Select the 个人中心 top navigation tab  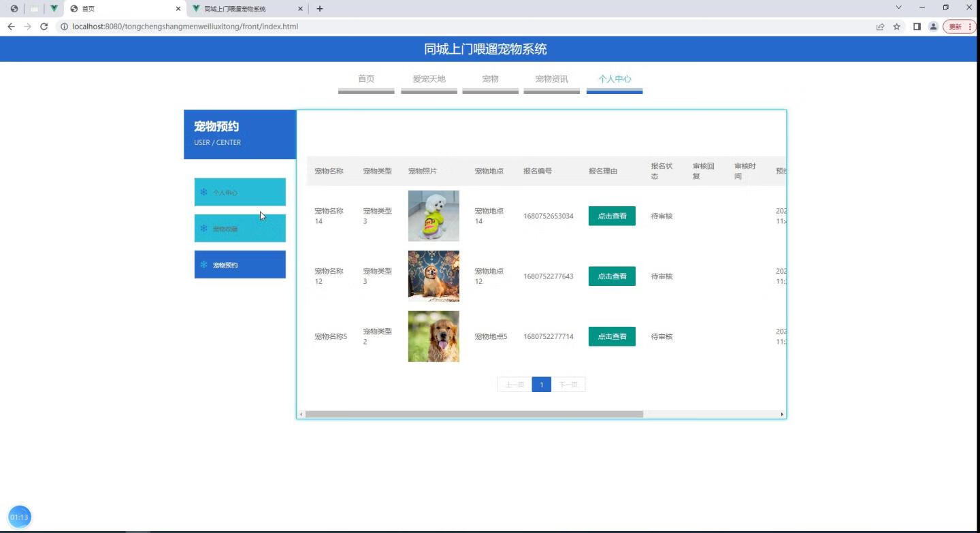coord(615,79)
